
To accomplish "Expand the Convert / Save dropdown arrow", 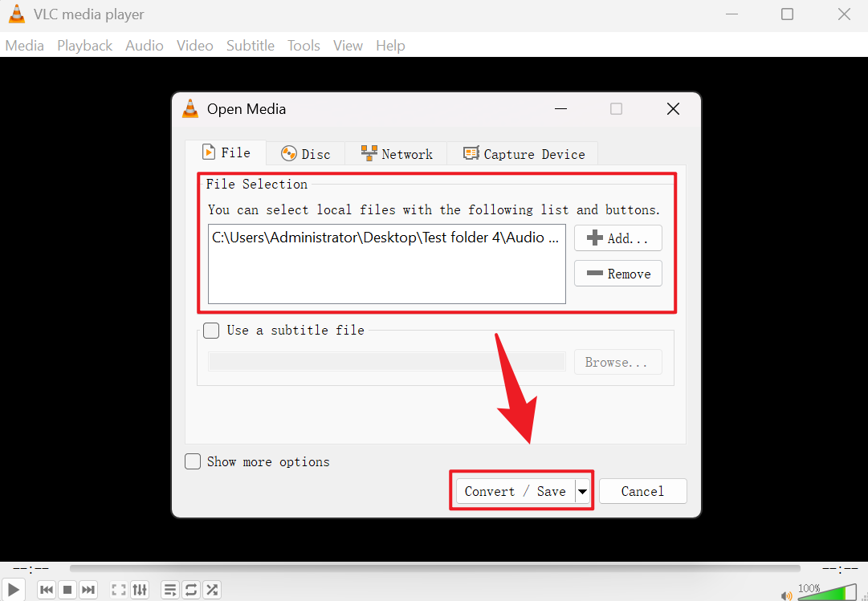I will coord(582,491).
